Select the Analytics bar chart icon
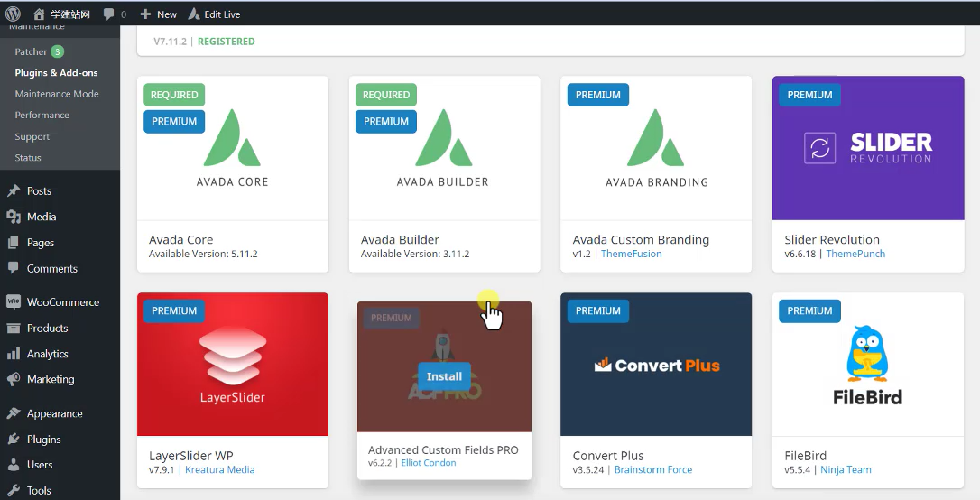 coord(14,355)
